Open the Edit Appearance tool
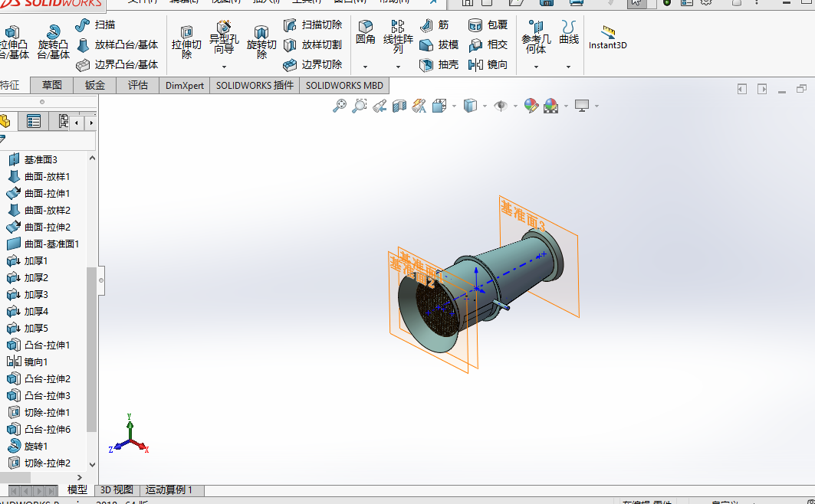Screen dimensions: 815x504 [531, 106]
